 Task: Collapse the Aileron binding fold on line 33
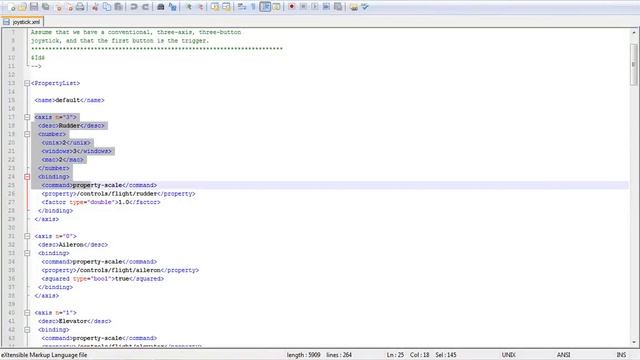coord(27,253)
